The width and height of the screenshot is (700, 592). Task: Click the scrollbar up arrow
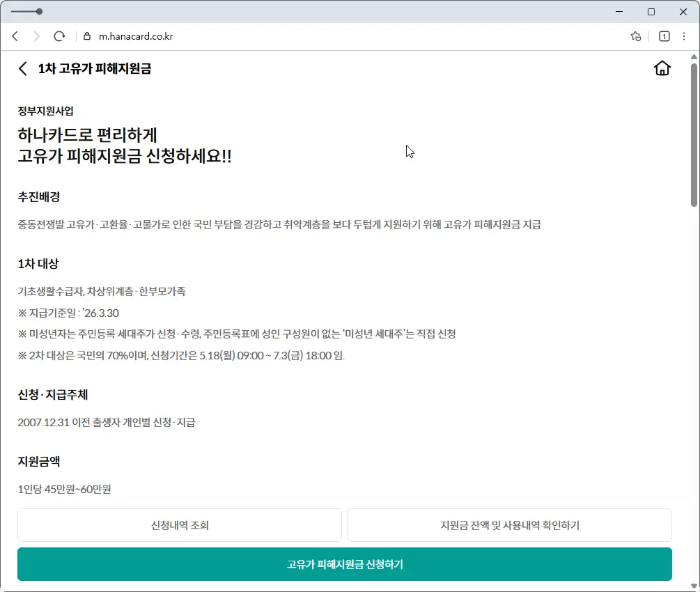click(694, 56)
